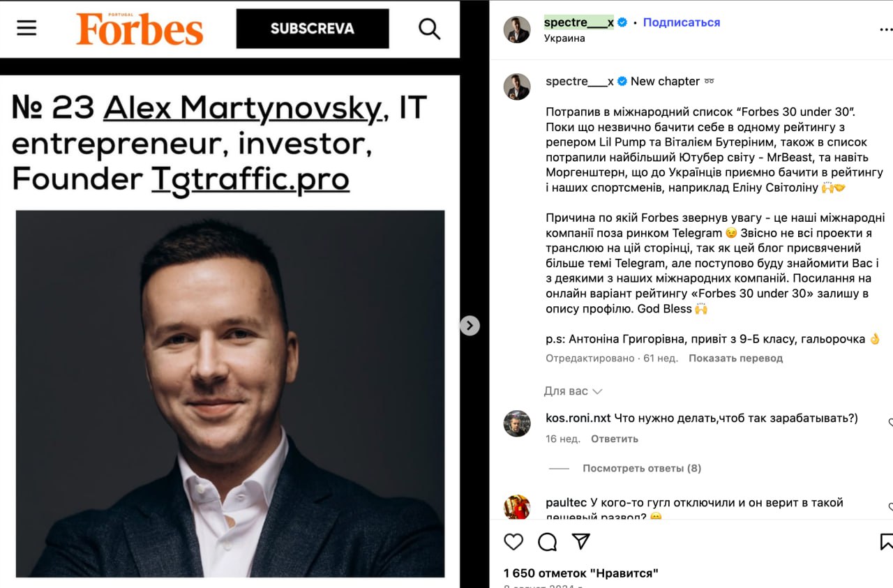Save the post with the bookmark icon
The width and height of the screenshot is (893, 588).
[886, 542]
